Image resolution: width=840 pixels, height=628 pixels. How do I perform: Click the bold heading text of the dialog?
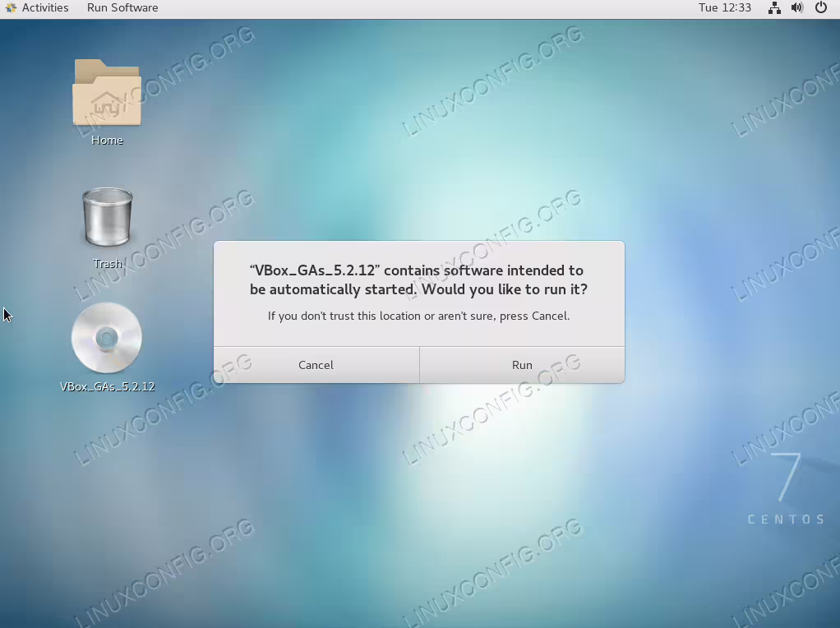418,279
